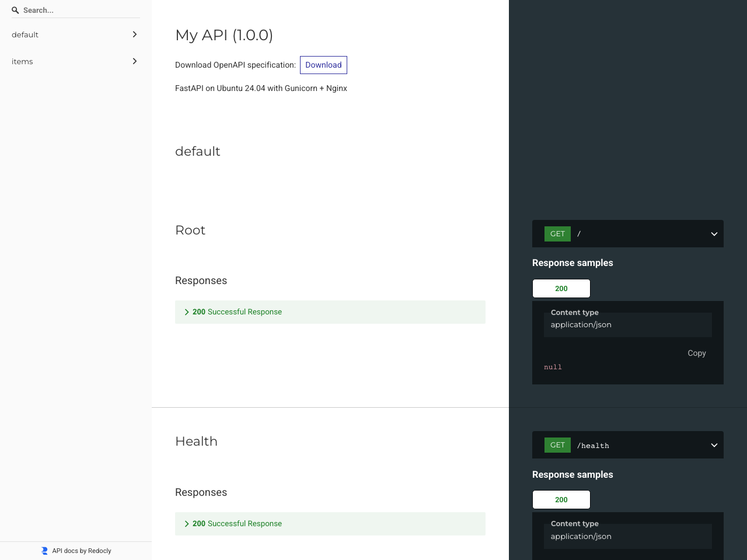
Task: Expand Root 200 Successful Response
Action: coord(330,312)
